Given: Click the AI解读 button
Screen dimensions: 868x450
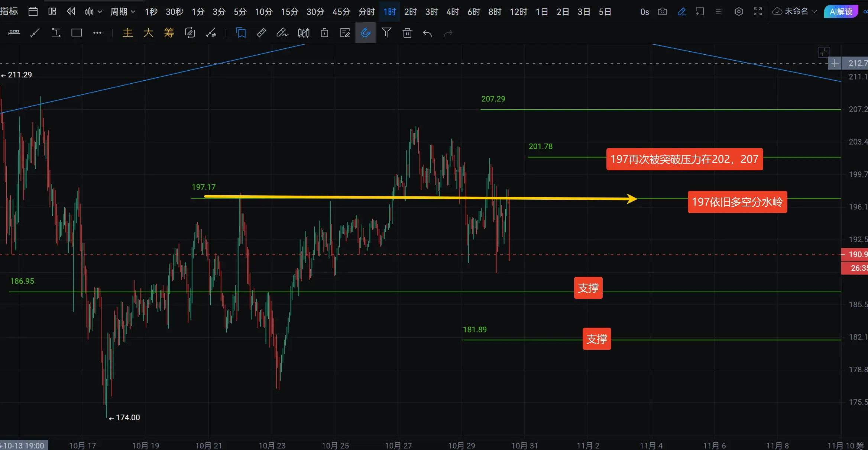Looking at the screenshot, I should click(x=841, y=12).
